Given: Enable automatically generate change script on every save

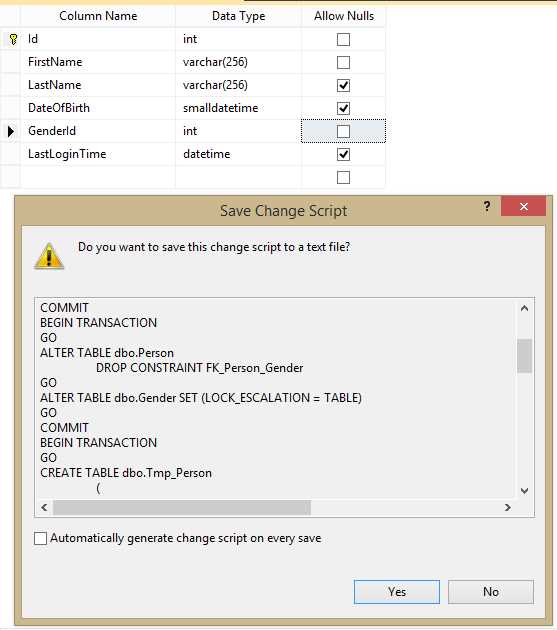Looking at the screenshot, I should (40, 538).
